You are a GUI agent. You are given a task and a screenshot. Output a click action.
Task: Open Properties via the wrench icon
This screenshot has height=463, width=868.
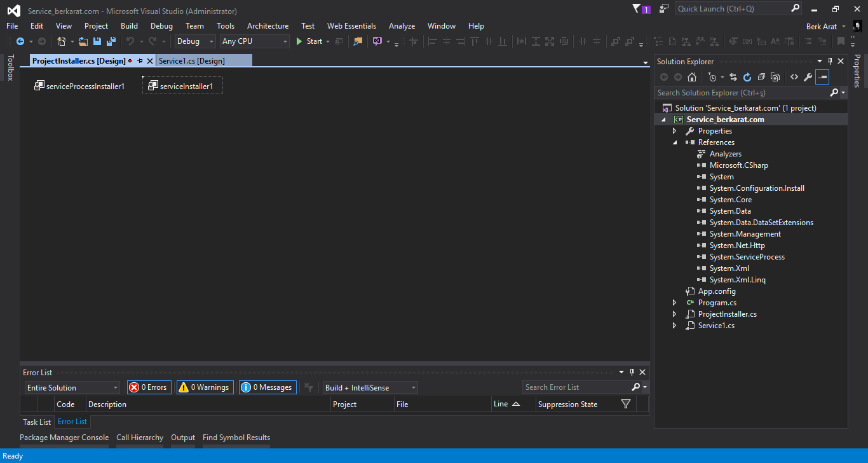click(x=808, y=77)
